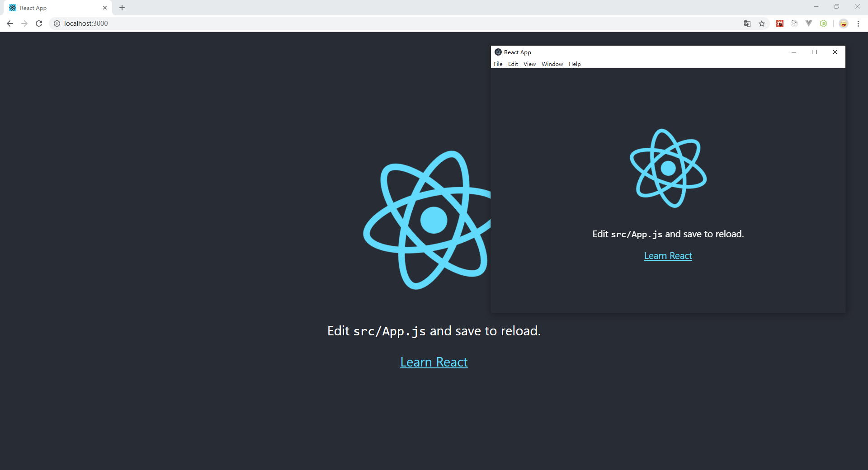
Task: Open the Help menu in the React App window
Action: [x=575, y=64]
